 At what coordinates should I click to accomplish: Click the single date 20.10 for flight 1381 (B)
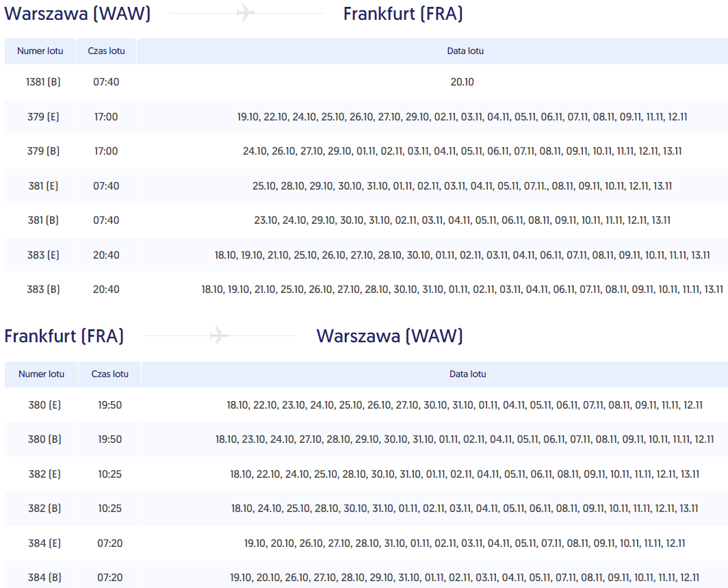pyautogui.click(x=463, y=81)
